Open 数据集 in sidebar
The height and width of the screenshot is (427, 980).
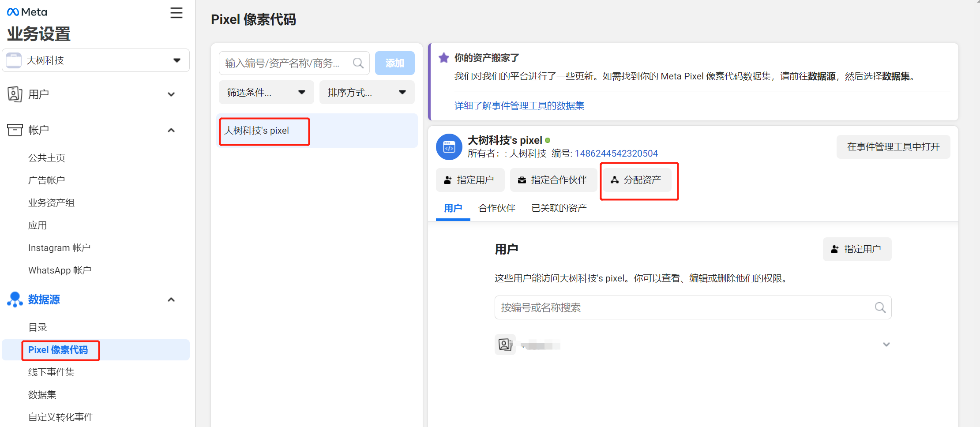[42, 395]
